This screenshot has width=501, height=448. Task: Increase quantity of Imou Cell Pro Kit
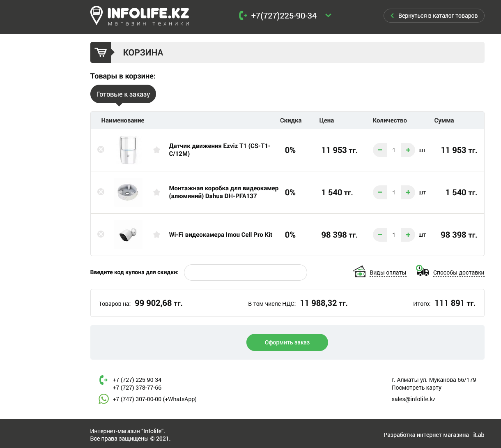[408, 235]
